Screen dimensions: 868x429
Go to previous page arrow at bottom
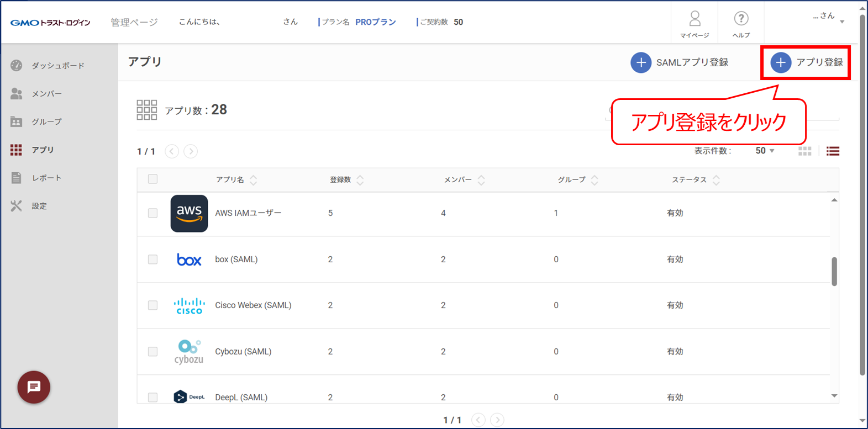[478, 420]
